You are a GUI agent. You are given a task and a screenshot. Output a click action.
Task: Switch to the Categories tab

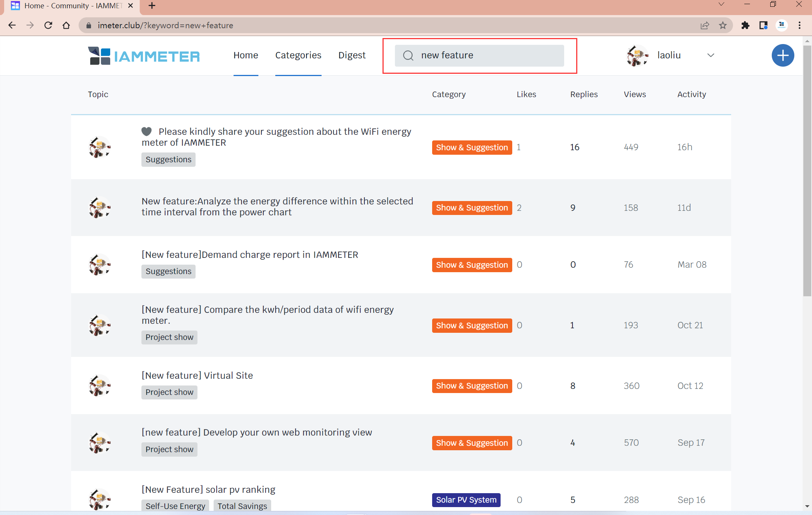tap(298, 55)
